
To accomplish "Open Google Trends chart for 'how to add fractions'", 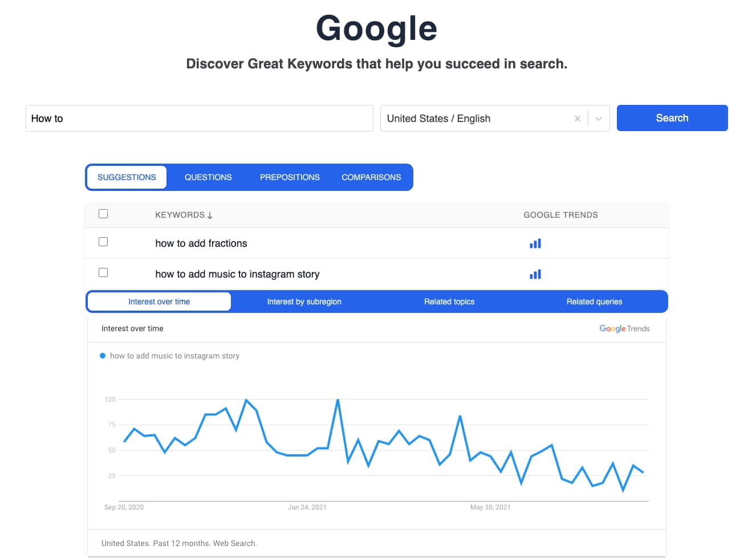I will point(535,243).
